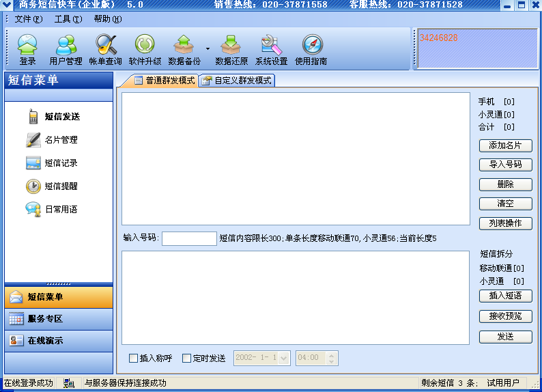Open 用户管理 user management
Viewport: 542px width, 392px height.
click(x=66, y=49)
